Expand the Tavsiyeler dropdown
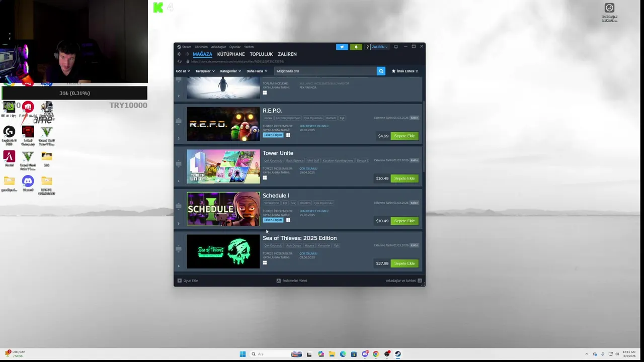Image resolution: width=644 pixels, height=362 pixels. click(205, 71)
